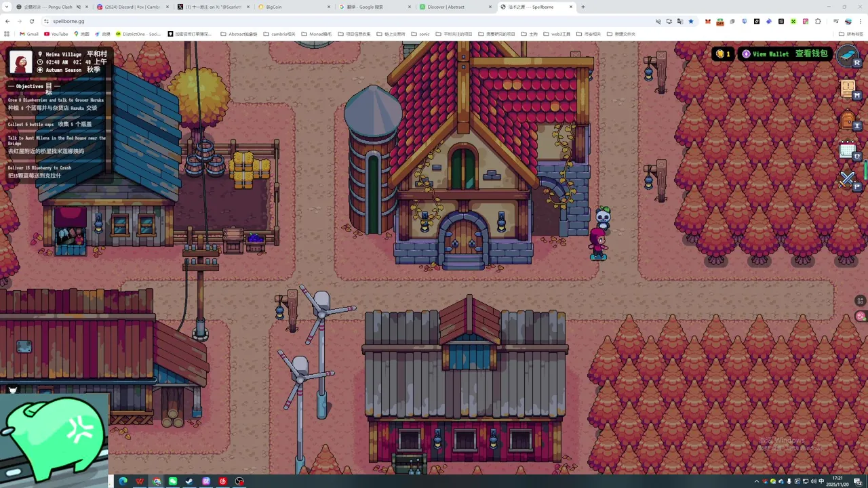Screen dimensions: 868x488
Task: Switch to the Google search tab
Action: [376, 7]
